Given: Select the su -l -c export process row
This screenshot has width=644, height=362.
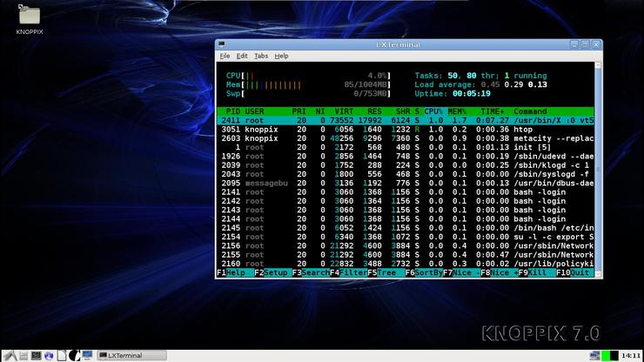Looking at the screenshot, I should [x=406, y=237].
